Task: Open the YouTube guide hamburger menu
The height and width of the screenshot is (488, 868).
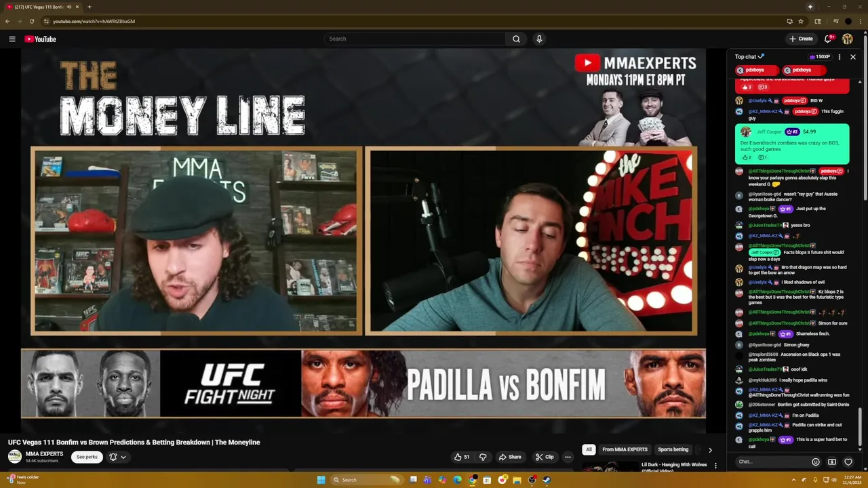Action: [x=12, y=39]
